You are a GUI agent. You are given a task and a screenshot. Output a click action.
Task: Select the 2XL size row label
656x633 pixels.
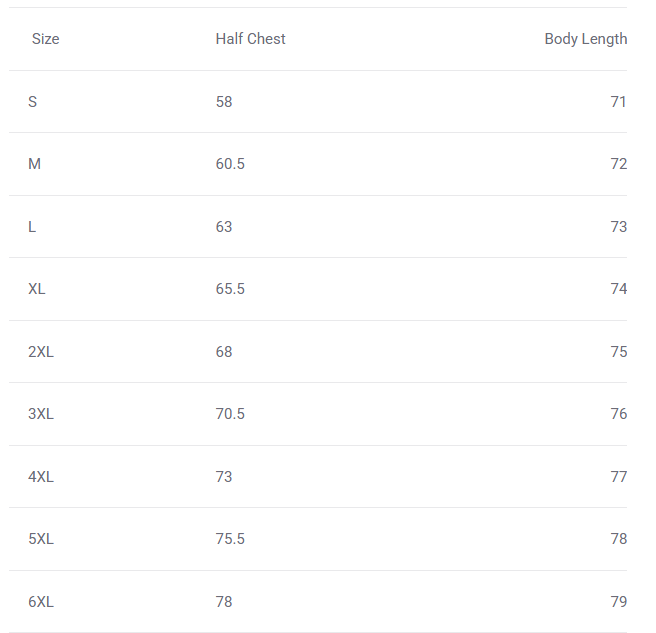(x=41, y=352)
